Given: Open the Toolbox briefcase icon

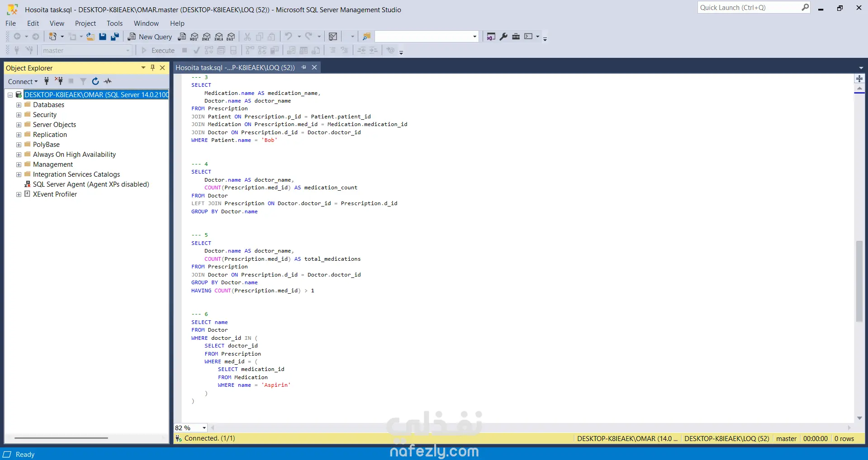Looking at the screenshot, I should (x=516, y=37).
